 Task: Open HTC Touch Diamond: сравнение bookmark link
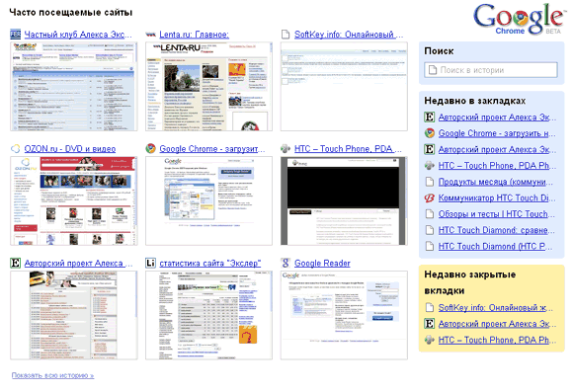click(496, 230)
